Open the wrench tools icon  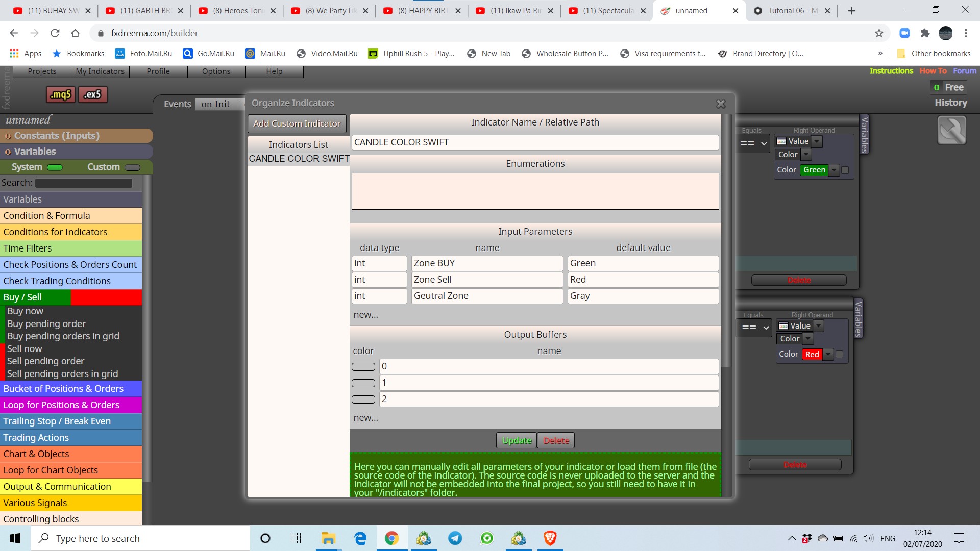point(951,130)
